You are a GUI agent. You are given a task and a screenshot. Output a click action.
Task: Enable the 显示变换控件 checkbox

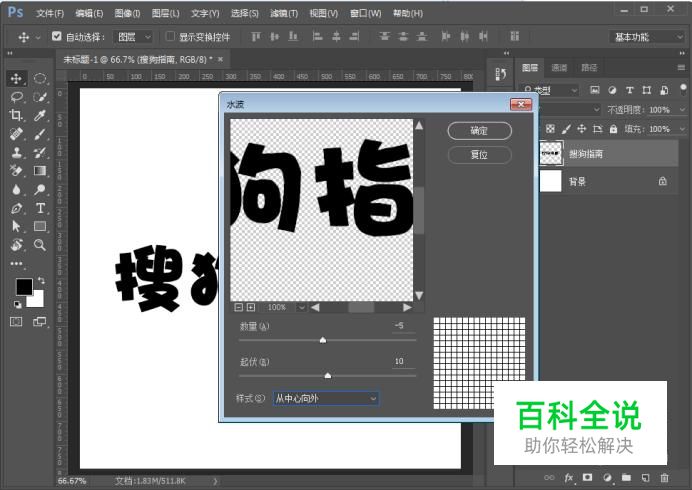pyautogui.click(x=170, y=36)
